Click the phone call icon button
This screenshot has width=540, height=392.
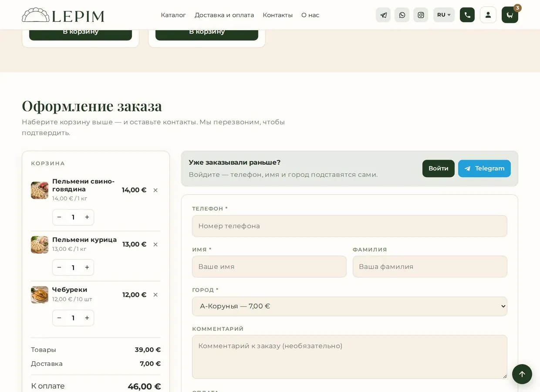(x=467, y=15)
